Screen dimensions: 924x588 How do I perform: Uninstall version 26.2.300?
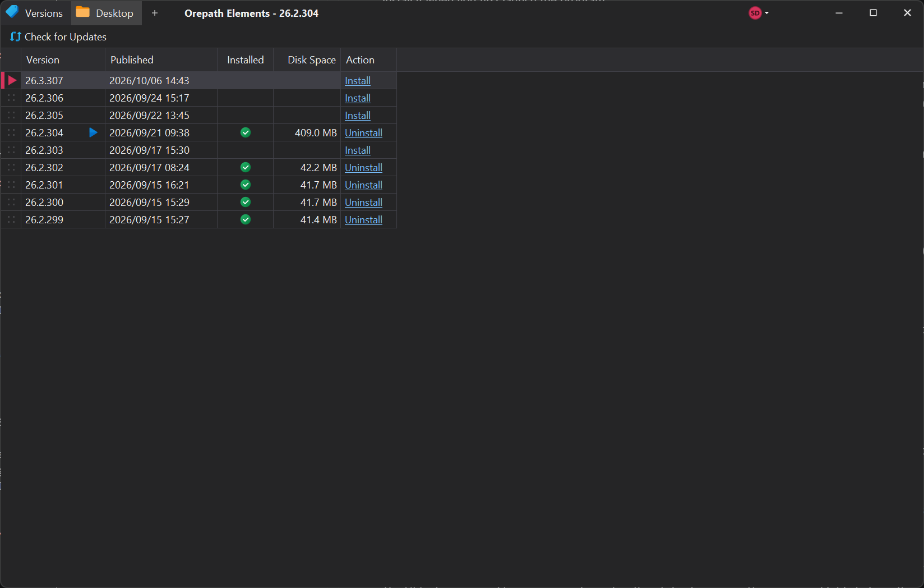click(363, 202)
